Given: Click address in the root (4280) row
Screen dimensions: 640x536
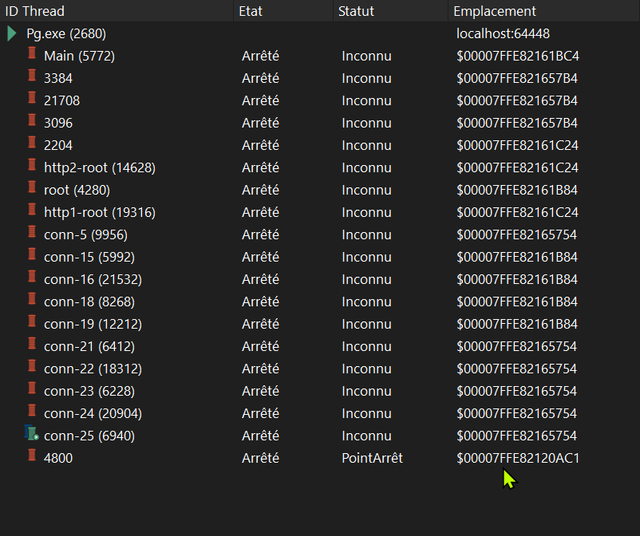Looking at the screenshot, I should [517, 190].
